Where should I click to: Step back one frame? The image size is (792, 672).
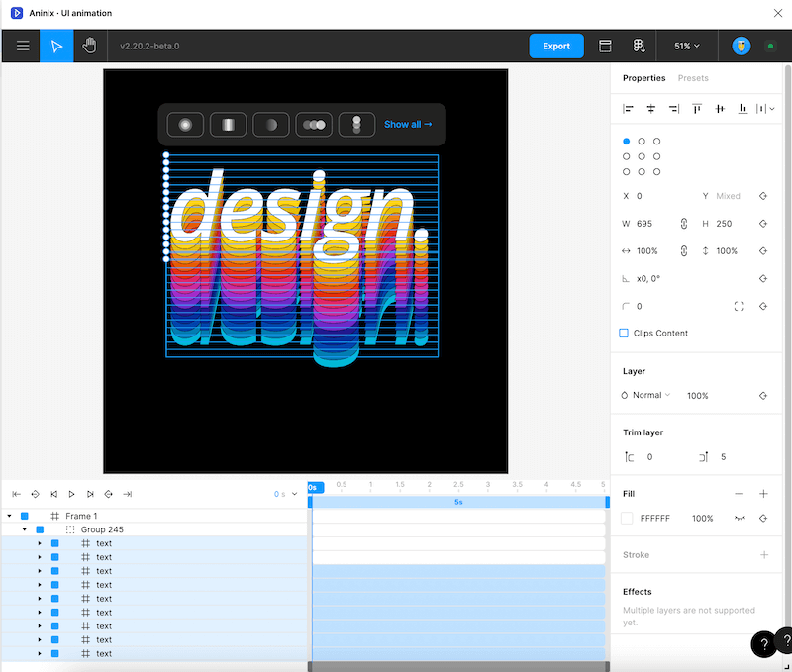[x=53, y=494]
